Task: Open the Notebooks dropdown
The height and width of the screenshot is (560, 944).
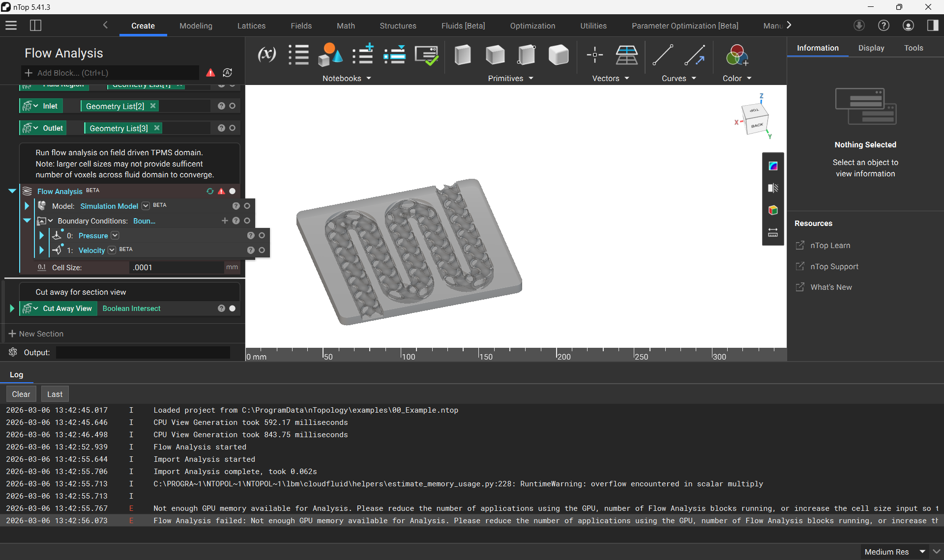Action: pos(347,78)
